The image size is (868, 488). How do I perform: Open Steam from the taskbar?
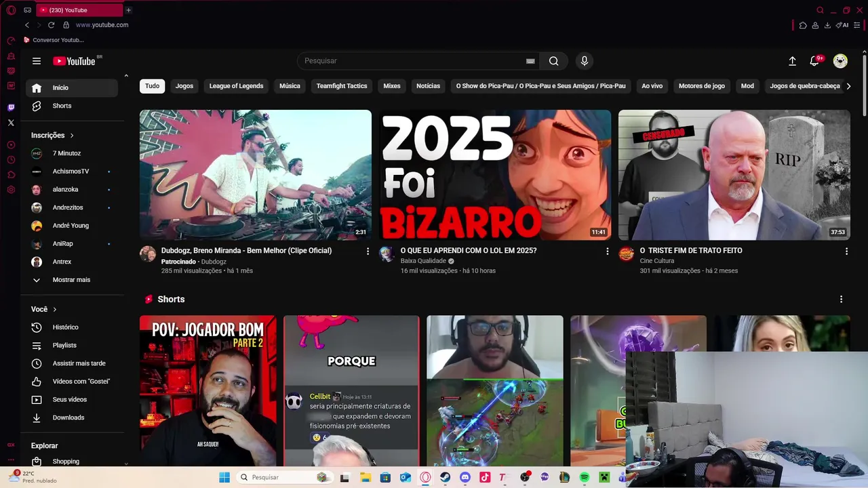pos(445,477)
